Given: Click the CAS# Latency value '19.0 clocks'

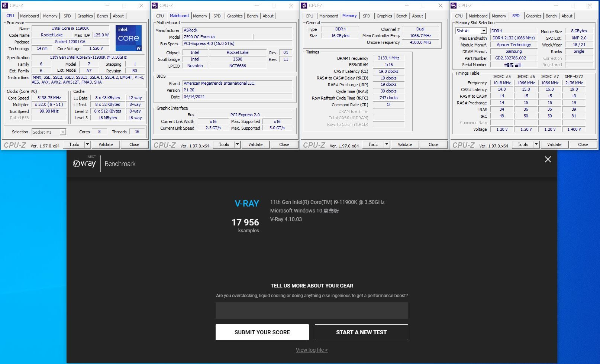Looking at the screenshot, I should click(388, 71).
